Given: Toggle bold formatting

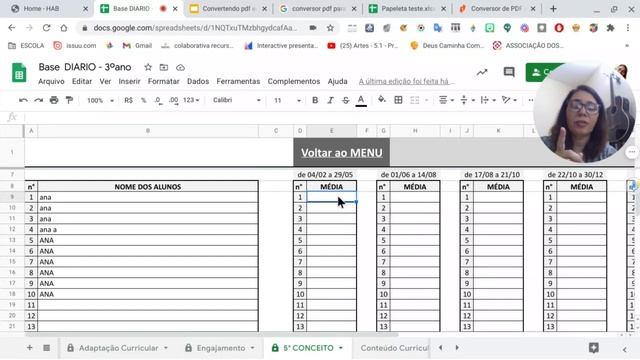Looking at the screenshot, I should [315, 100].
